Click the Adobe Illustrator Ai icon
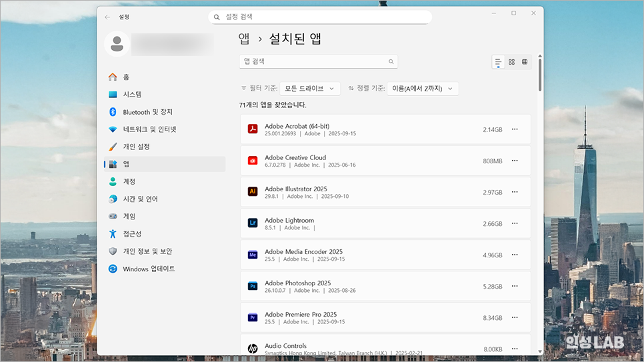 [253, 191]
